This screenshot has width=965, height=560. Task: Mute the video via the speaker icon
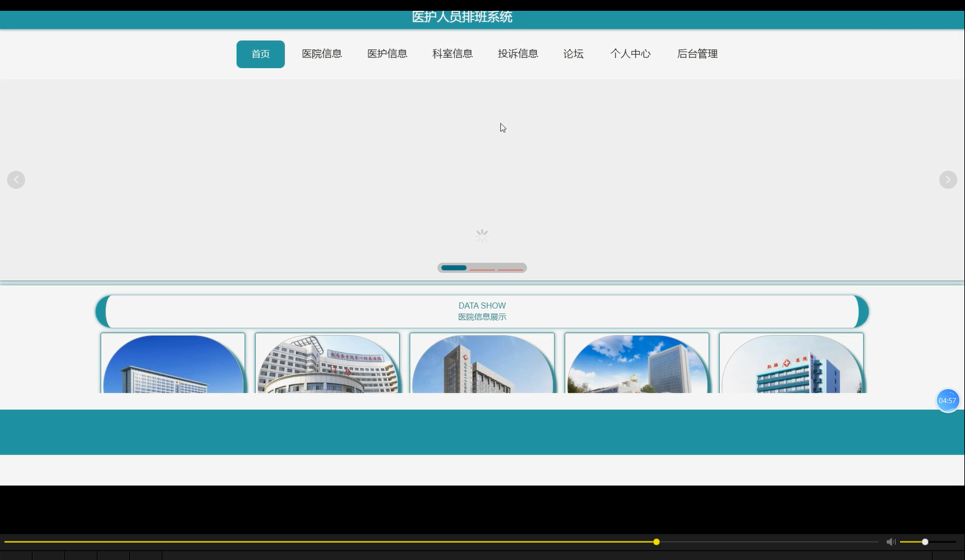(x=891, y=542)
